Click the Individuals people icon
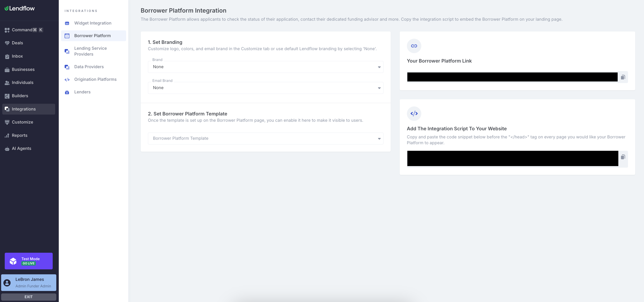The height and width of the screenshot is (302, 644). tap(7, 83)
